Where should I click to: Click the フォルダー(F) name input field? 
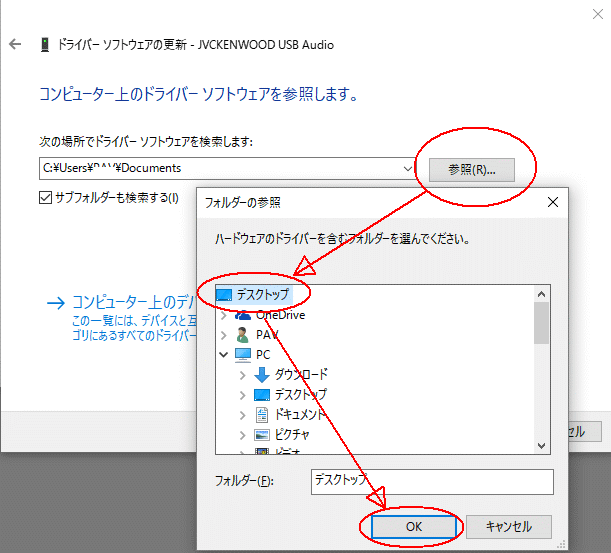[430, 481]
